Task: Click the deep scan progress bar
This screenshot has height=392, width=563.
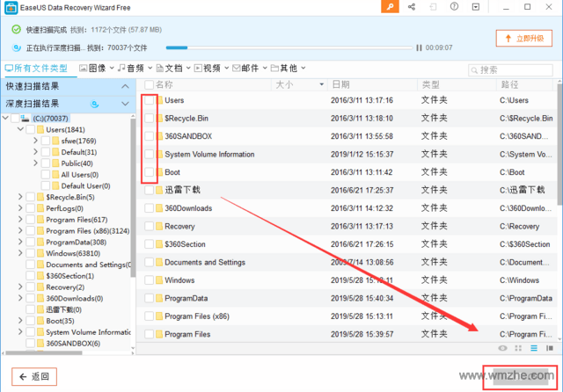Action: click(x=289, y=47)
